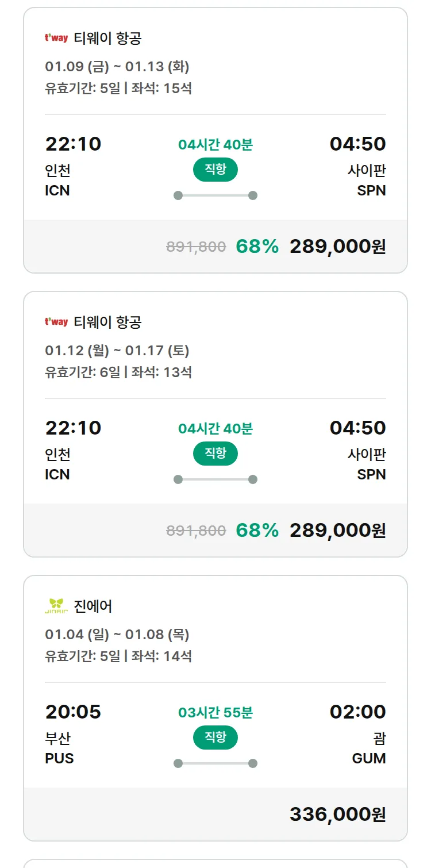
Task: Click the route line under 03시간 55분
Action: (215, 763)
